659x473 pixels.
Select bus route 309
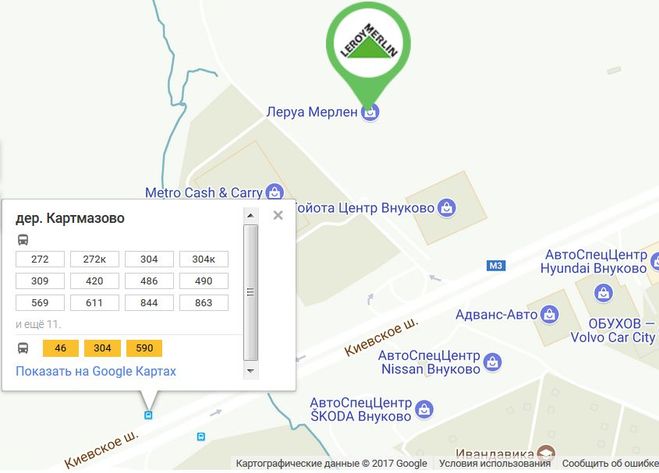point(40,281)
